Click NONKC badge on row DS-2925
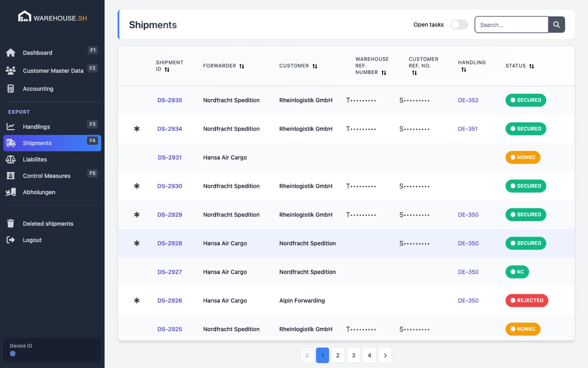Screen dimensions: 588x368 pyautogui.click(x=523, y=329)
